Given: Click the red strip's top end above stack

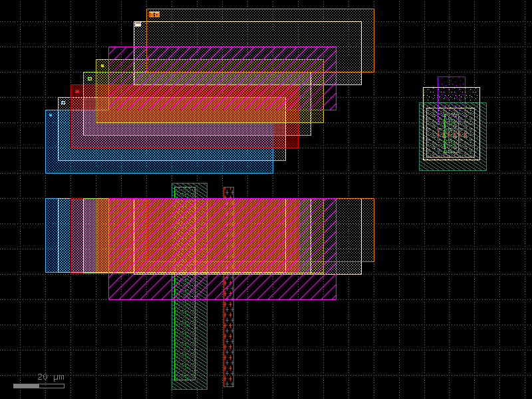Looking at the screenshot, I should [x=229, y=192].
